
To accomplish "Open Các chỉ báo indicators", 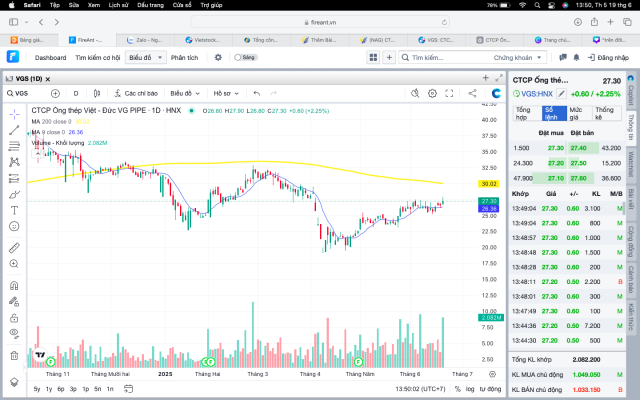I will point(136,93).
